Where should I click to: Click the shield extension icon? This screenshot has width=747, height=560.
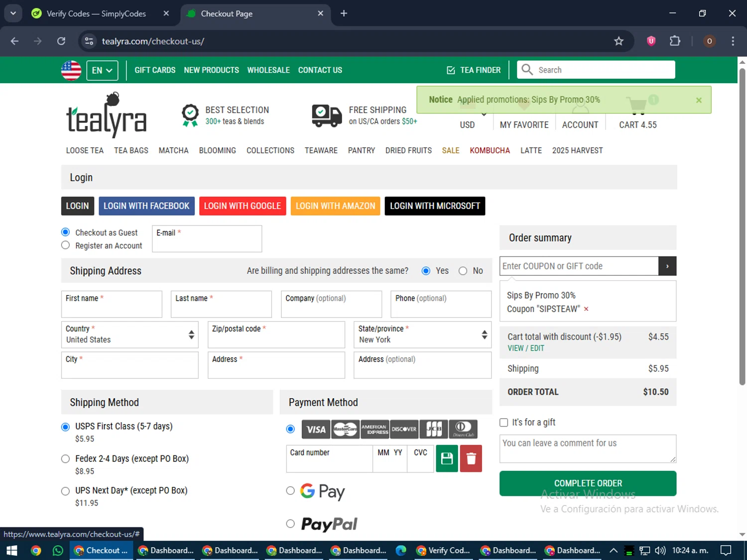(x=651, y=41)
